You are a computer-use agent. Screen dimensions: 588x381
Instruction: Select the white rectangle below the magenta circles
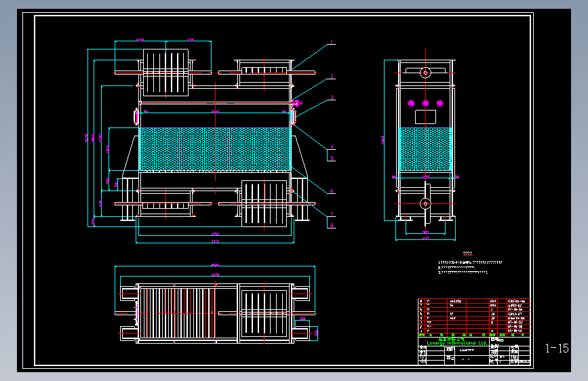point(425,117)
